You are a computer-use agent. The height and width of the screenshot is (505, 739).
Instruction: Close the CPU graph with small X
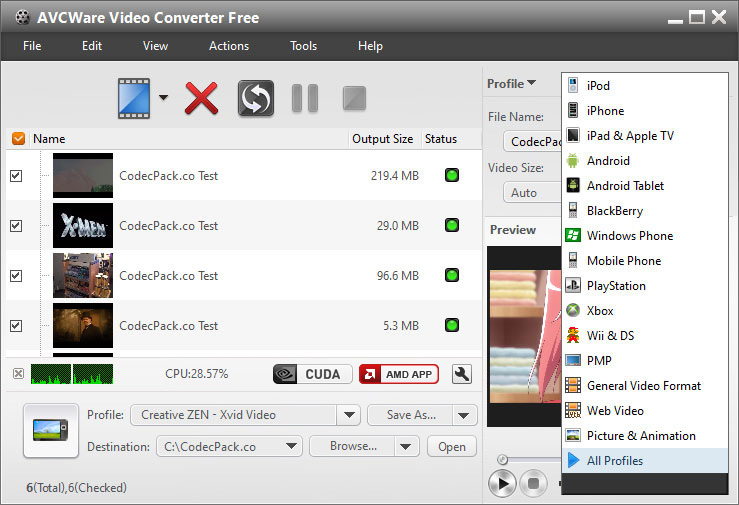(18, 374)
